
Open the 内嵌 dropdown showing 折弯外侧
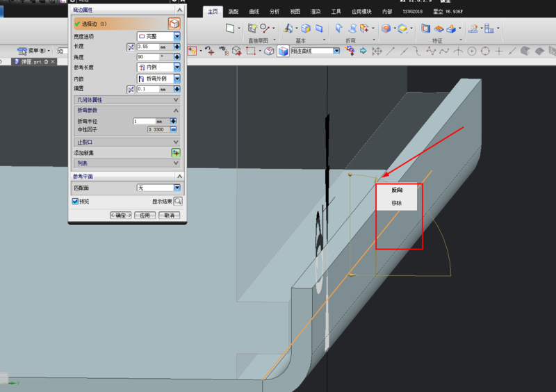(x=158, y=79)
